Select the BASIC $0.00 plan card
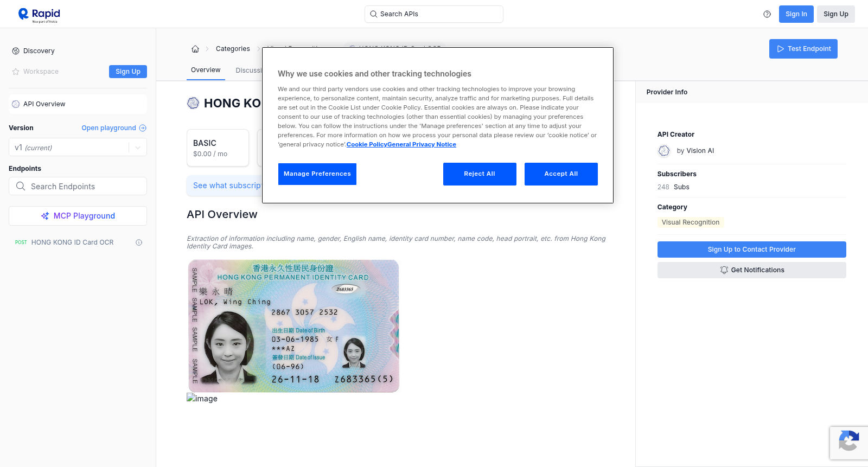The image size is (868, 467). 218,148
